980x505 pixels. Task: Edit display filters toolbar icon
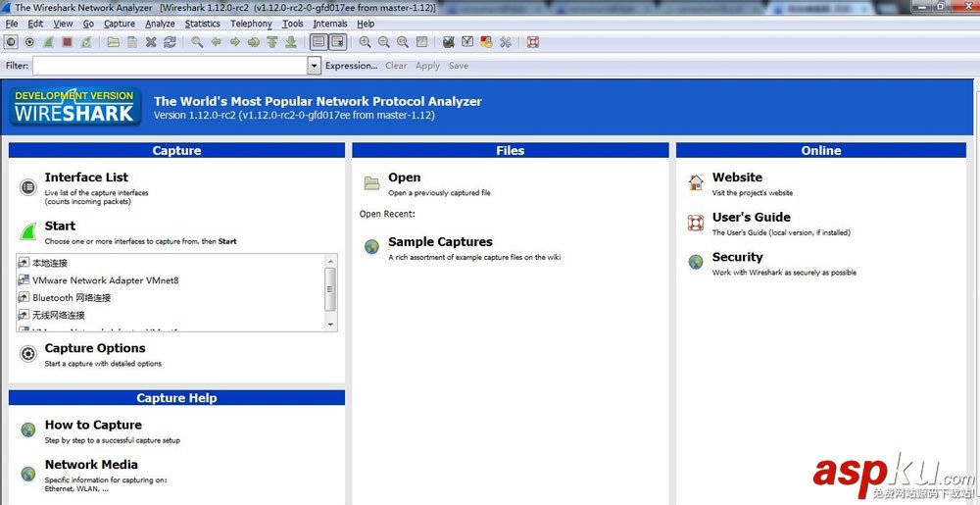(x=466, y=42)
